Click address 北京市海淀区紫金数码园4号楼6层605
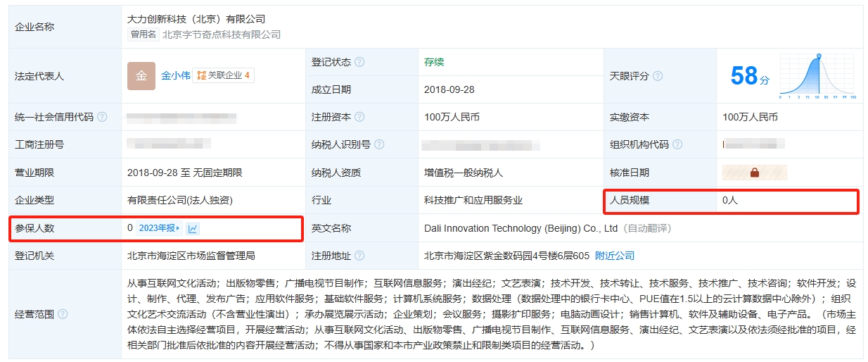Image resolution: width=868 pixels, height=362 pixels. click(506, 256)
